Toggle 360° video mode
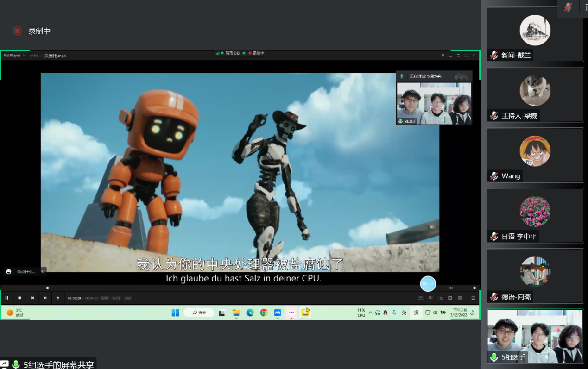Image resolution: width=588 pixels, height=369 pixels. click(x=421, y=298)
